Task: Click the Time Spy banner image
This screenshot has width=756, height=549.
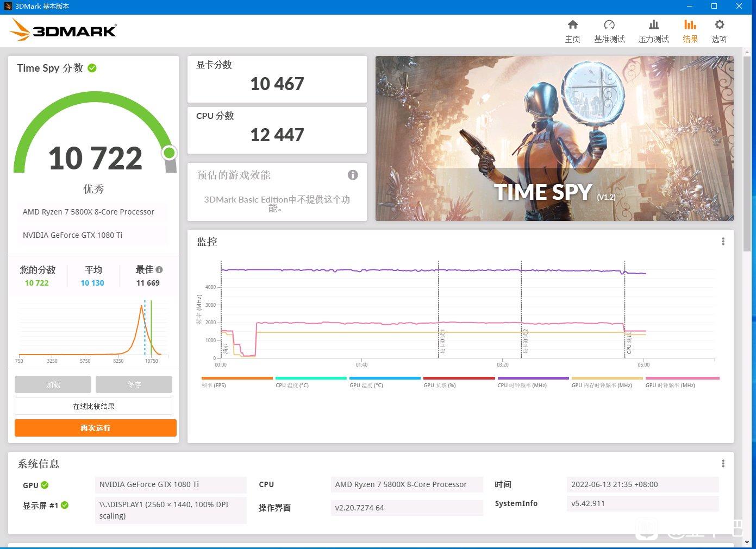Action: coord(554,138)
